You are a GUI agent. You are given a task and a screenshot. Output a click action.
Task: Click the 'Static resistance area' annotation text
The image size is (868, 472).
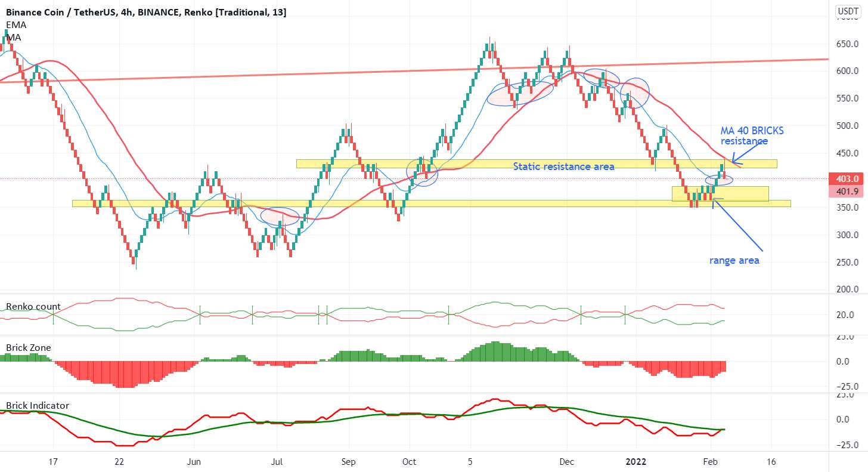(x=564, y=166)
